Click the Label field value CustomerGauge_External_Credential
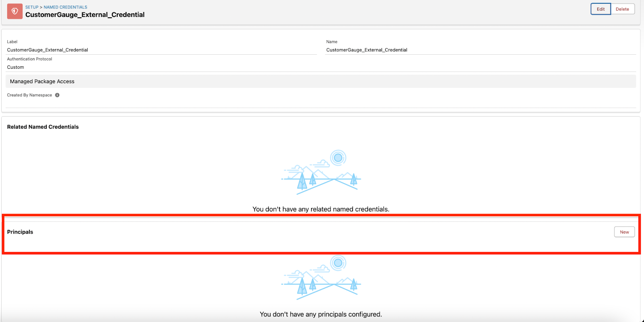 tap(47, 50)
